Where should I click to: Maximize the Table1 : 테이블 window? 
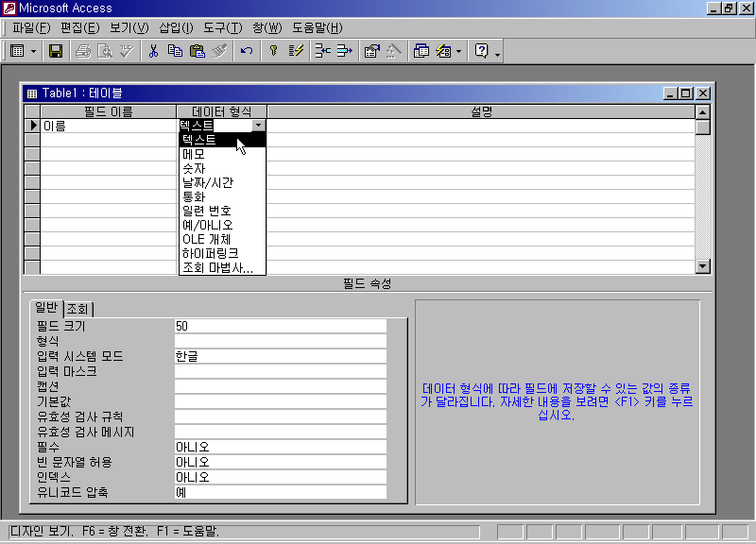pyautogui.click(x=686, y=93)
